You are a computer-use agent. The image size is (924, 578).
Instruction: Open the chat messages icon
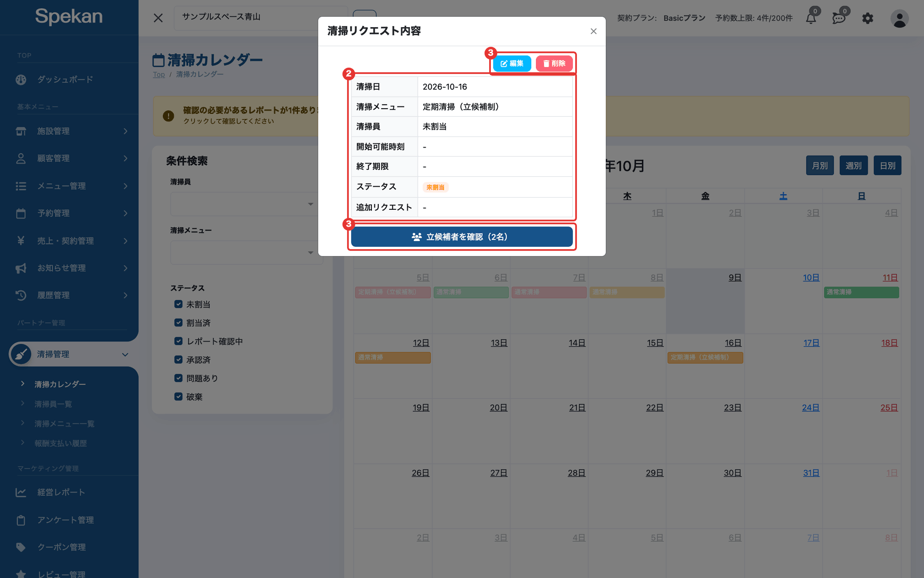[839, 18]
